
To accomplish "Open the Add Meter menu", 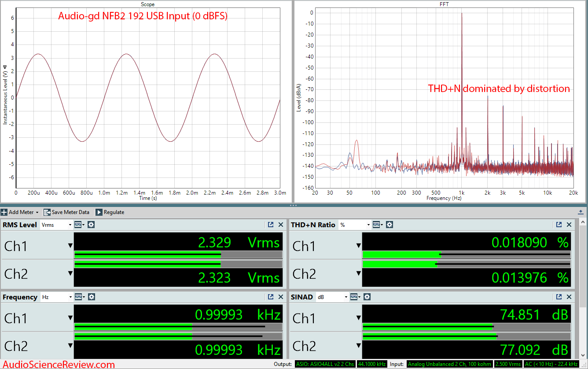I will (20, 212).
